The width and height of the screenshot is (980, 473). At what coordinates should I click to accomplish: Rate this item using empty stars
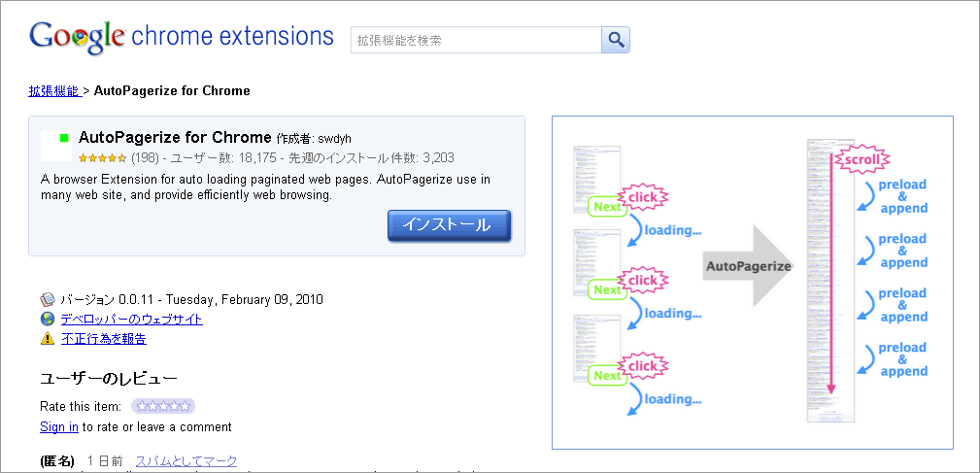pyautogui.click(x=163, y=407)
